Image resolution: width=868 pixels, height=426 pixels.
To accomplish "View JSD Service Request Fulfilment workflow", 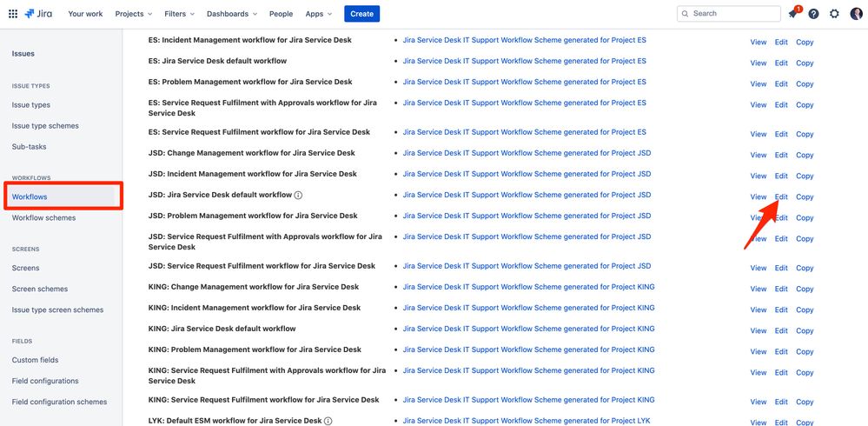I will point(759,268).
